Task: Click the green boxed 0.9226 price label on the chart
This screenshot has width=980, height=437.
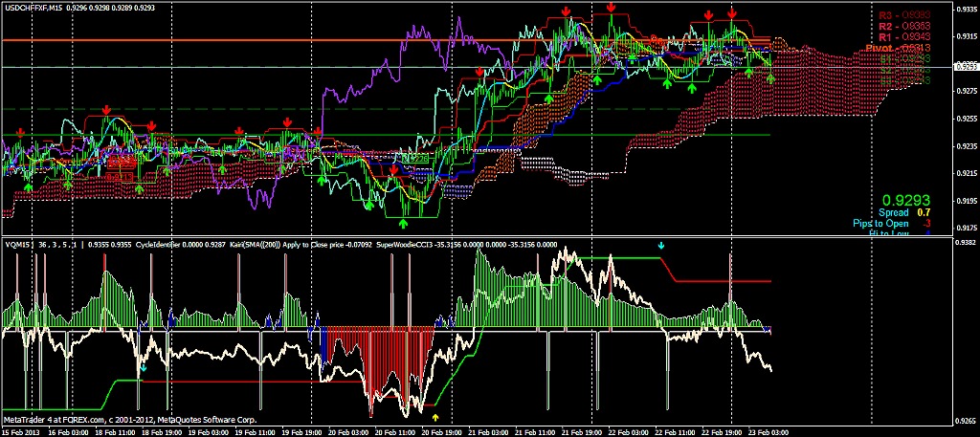Action: [415, 159]
